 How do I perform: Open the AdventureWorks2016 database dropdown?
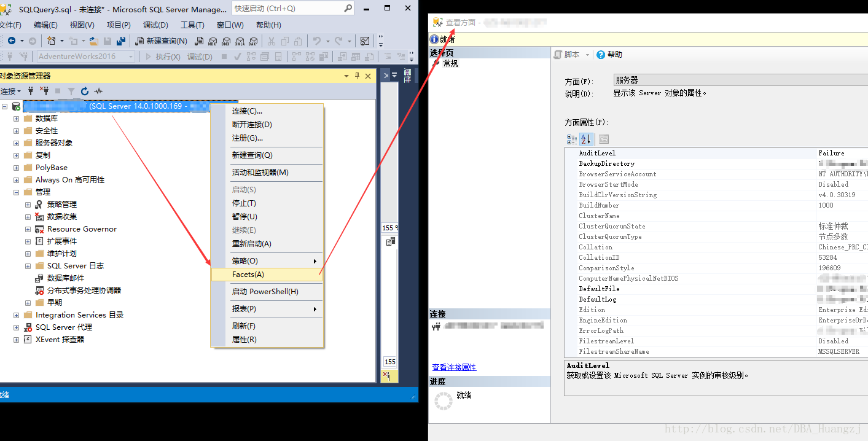tap(130, 57)
